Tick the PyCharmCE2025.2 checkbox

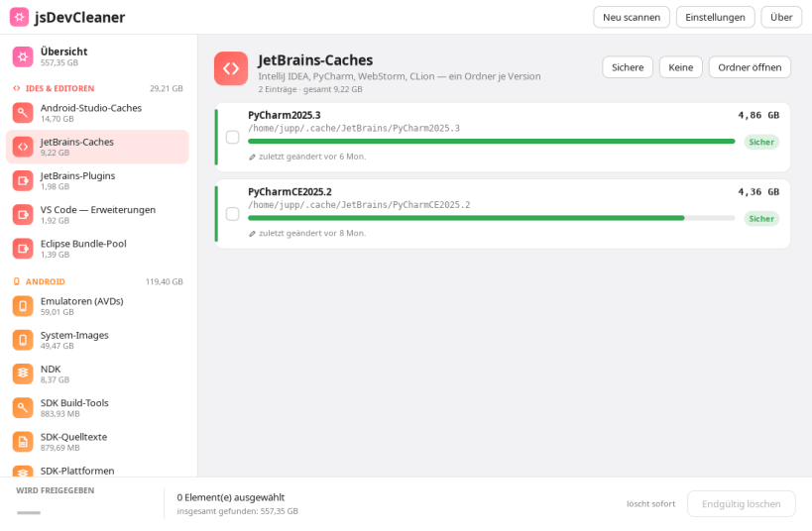(233, 214)
